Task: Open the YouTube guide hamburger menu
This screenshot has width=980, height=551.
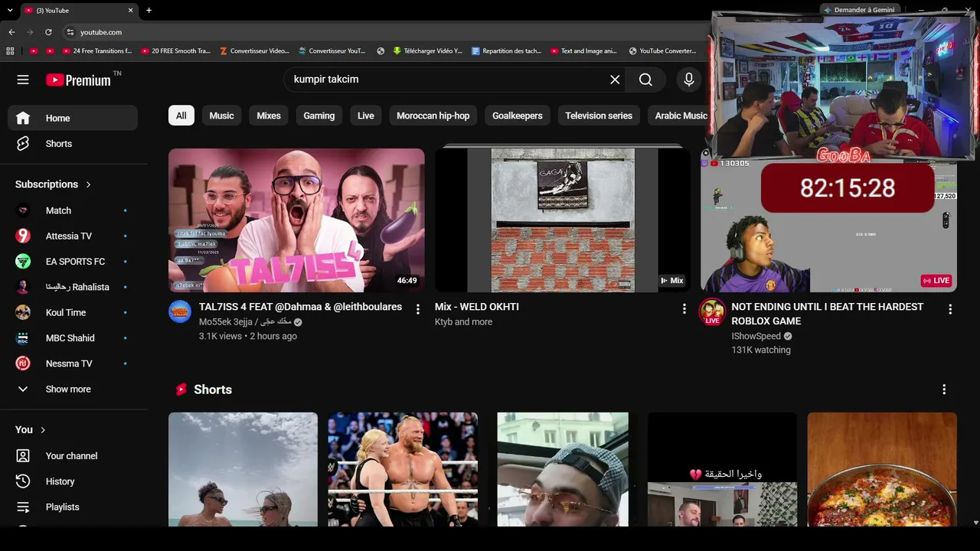Action: point(23,80)
